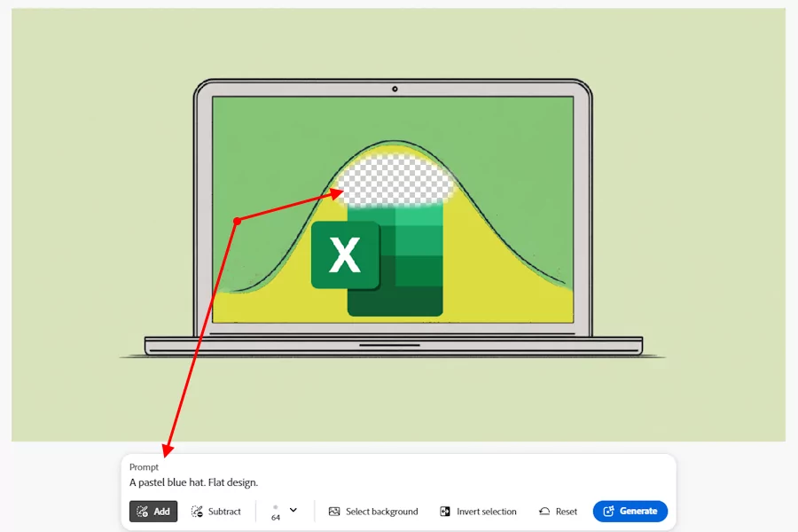
Task: Click the Excel X logo in image
Action: coord(345,255)
